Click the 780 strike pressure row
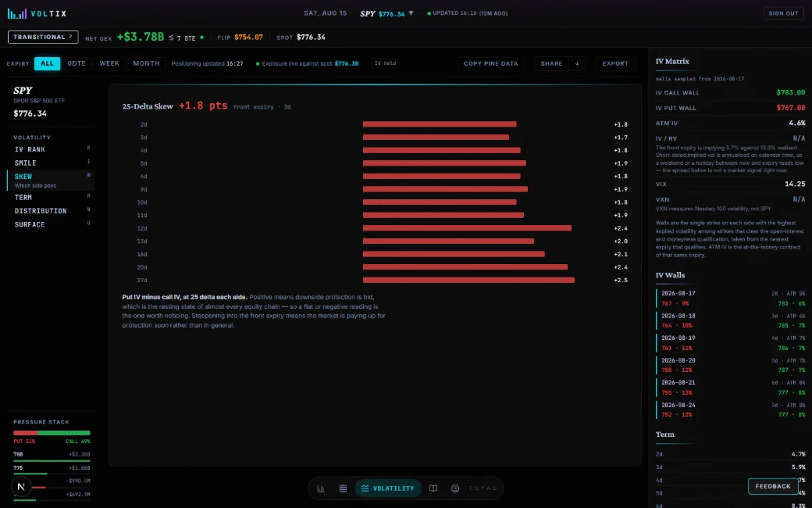Screen dimensions: 812x508 pyautogui.click(x=52, y=456)
